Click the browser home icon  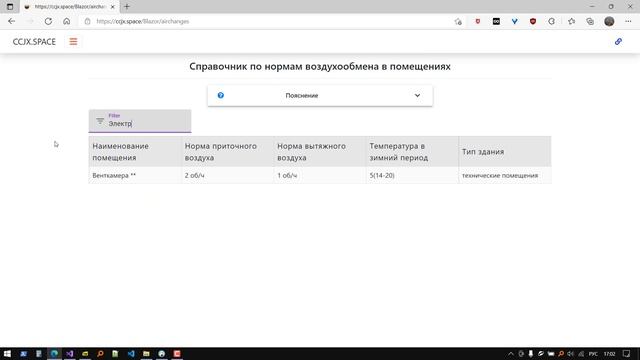tap(67, 21)
